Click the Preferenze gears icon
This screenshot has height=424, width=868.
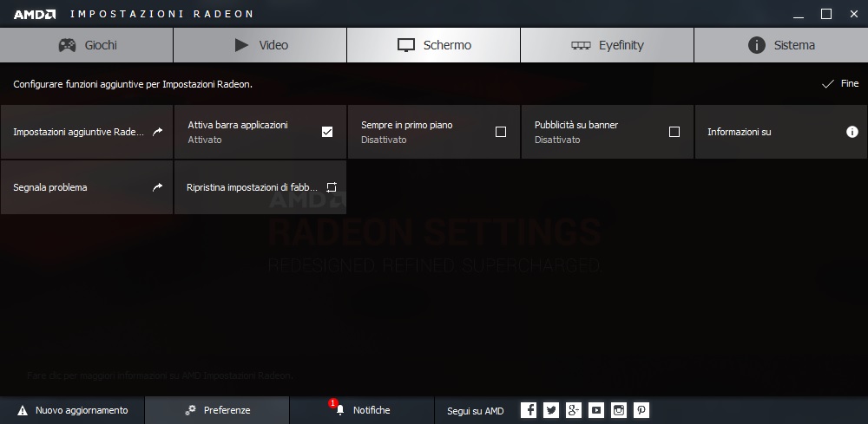(x=190, y=410)
